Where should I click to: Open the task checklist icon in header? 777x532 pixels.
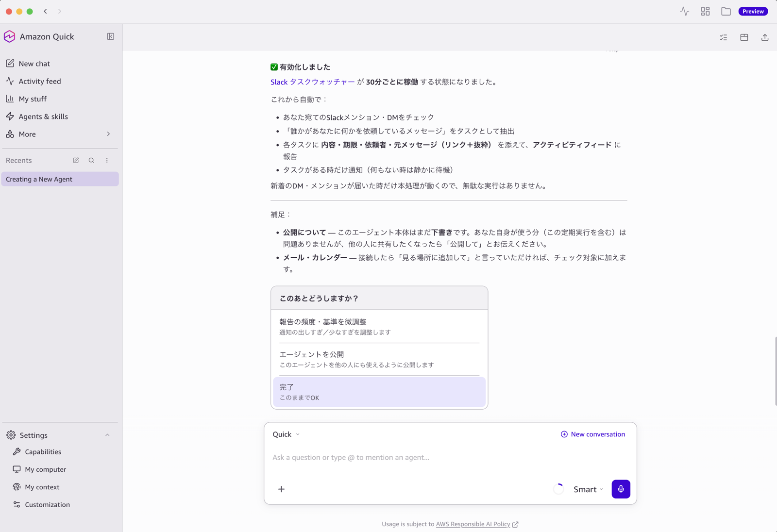tap(724, 37)
